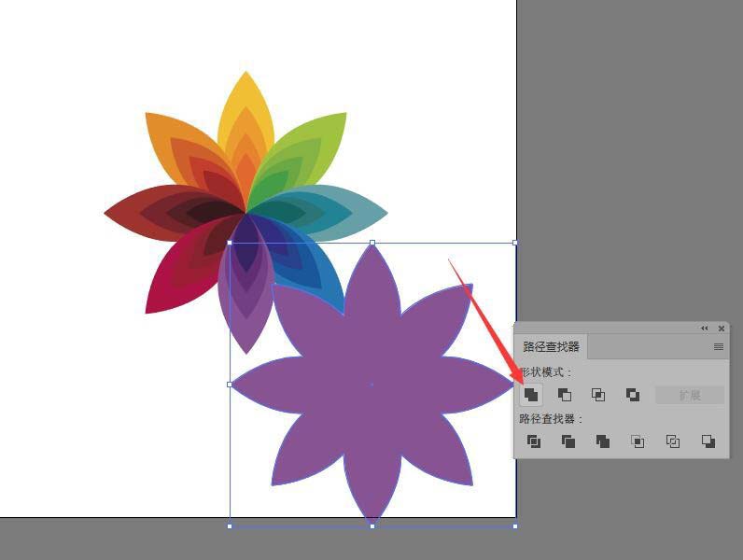Image resolution: width=743 pixels, height=560 pixels.
Task: Click the 路径查找器: section label
Action: point(551,419)
